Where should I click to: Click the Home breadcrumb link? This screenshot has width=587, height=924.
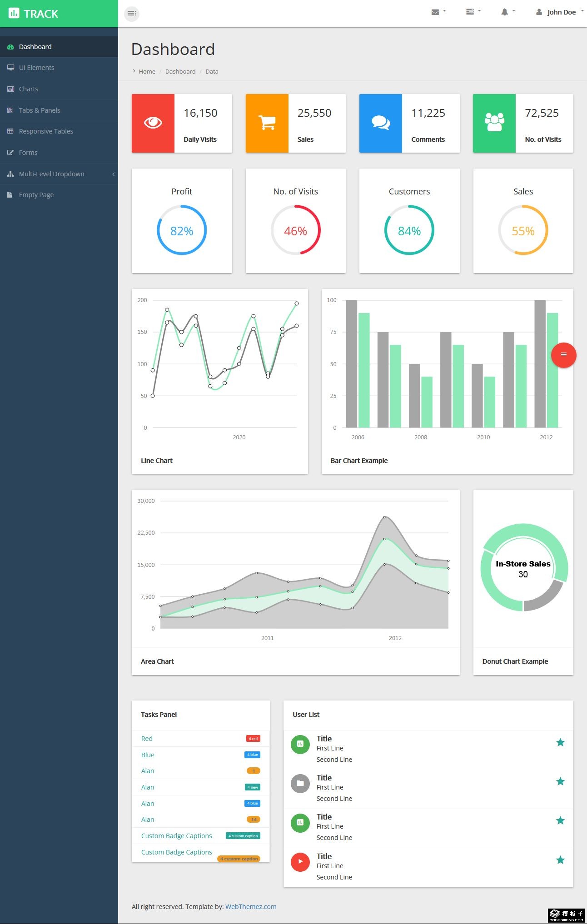pyautogui.click(x=147, y=72)
